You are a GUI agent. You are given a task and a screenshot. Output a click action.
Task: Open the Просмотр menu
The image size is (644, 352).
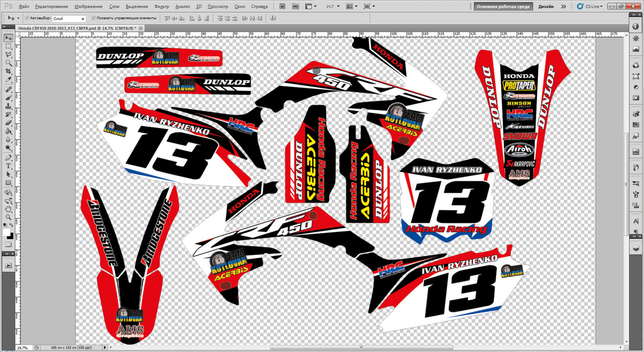point(218,7)
